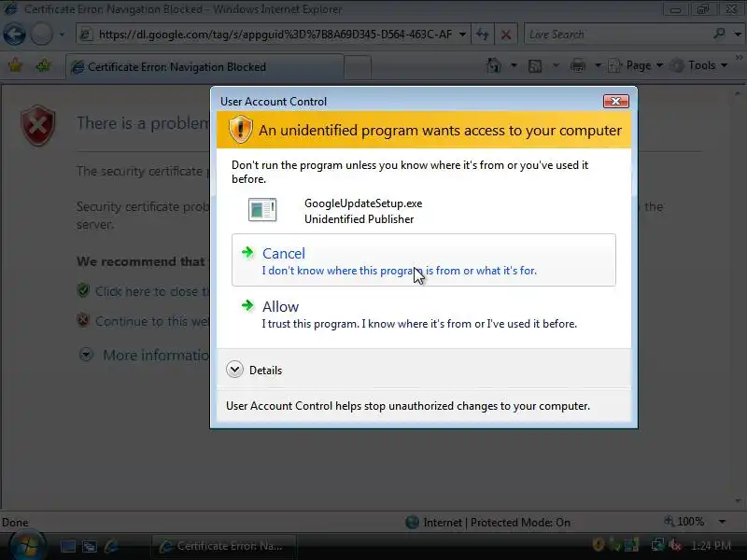Open the Windows Start orb
Image resolution: width=747 pixels, height=560 pixels.
point(27,545)
